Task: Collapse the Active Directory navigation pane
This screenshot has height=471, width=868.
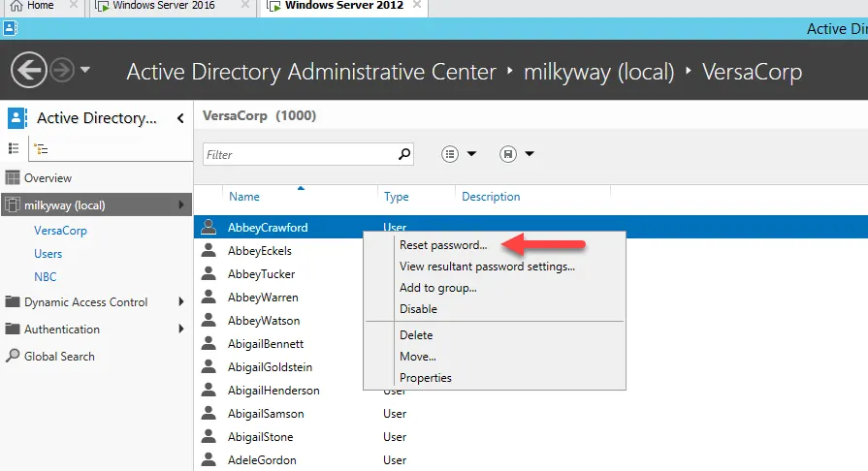Action: [x=180, y=118]
